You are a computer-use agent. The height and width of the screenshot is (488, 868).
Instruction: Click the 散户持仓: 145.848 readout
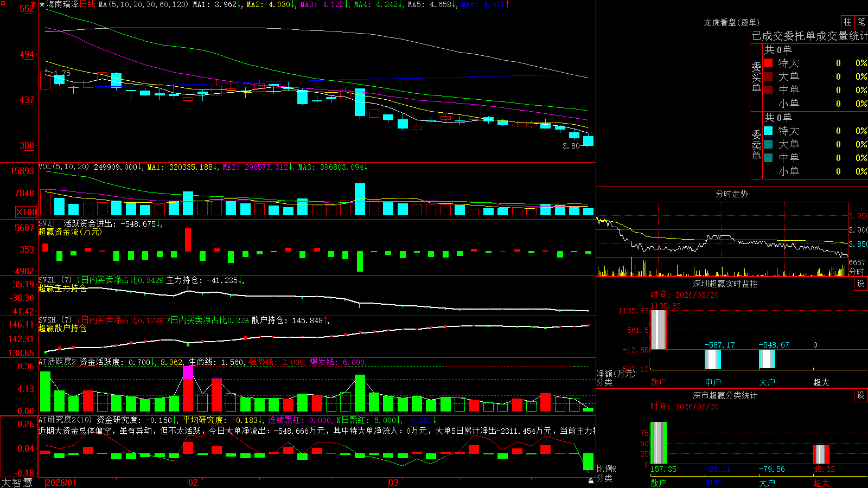290,320
